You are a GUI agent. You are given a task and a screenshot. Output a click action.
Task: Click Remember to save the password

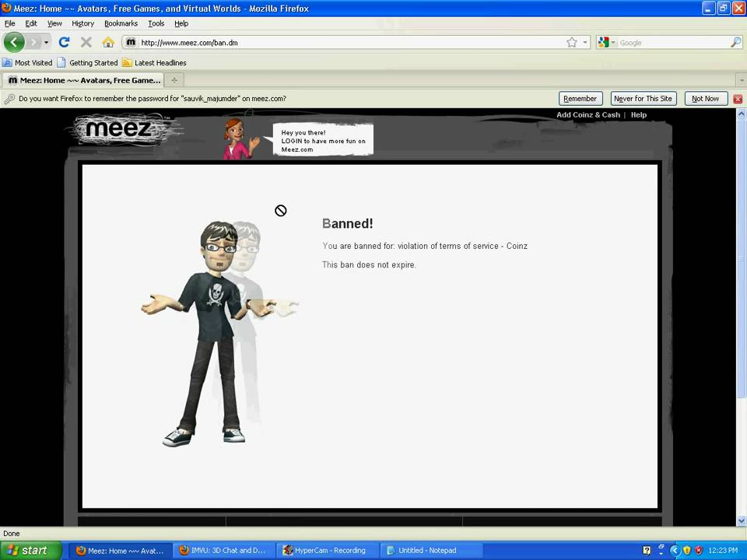point(580,99)
